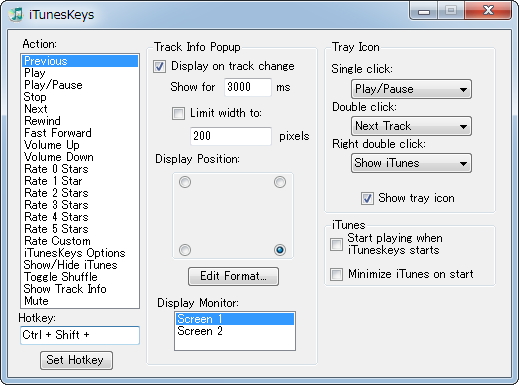
Task: Select Rewind action
Action: pos(80,121)
